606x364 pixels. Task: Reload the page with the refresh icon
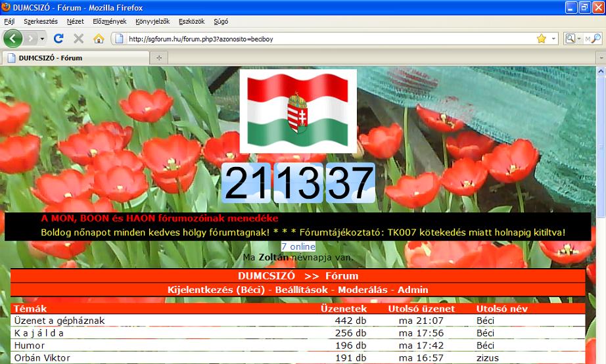pos(58,39)
